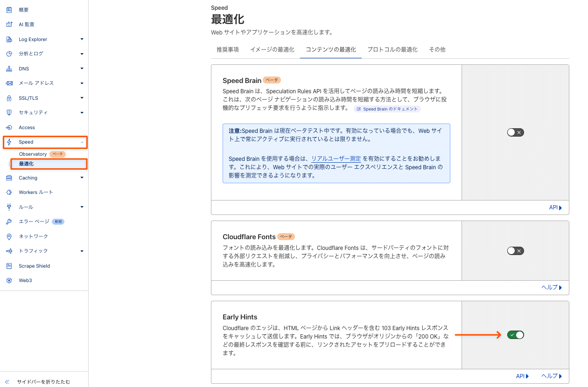The image size is (588, 387).
Task: Click the SSL/TLS lock icon
Action: (x=9, y=98)
